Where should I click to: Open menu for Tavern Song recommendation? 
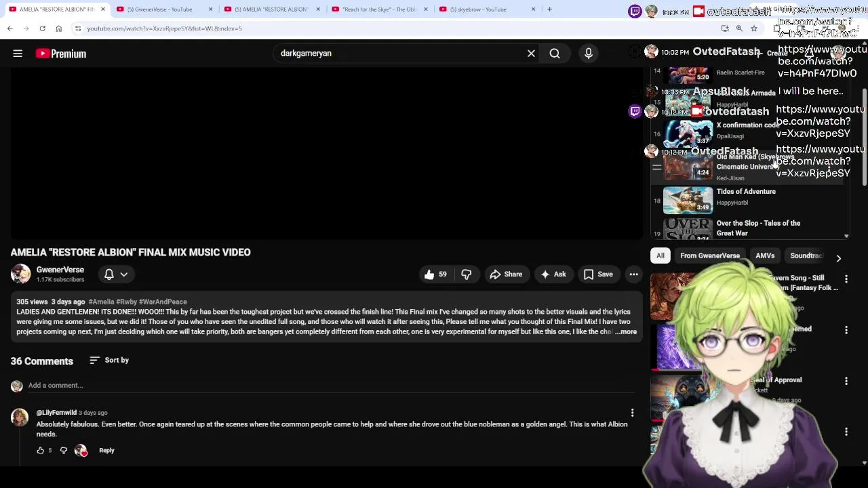846,279
